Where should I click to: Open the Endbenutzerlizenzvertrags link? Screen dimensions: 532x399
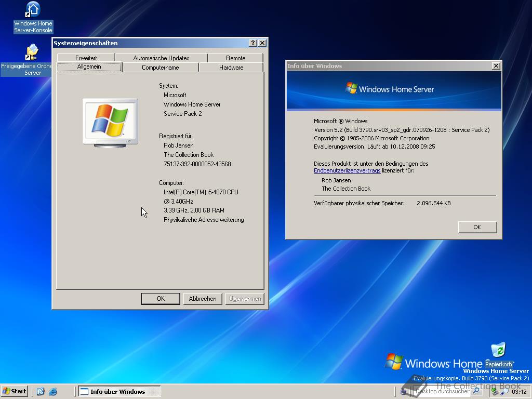pos(347,170)
